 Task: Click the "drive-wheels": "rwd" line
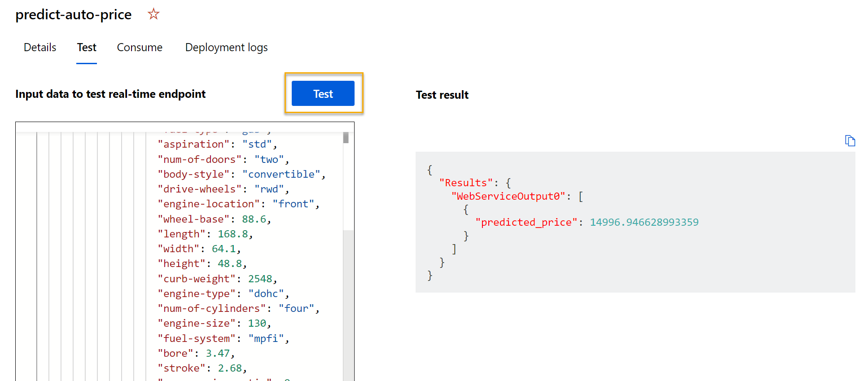(223, 189)
